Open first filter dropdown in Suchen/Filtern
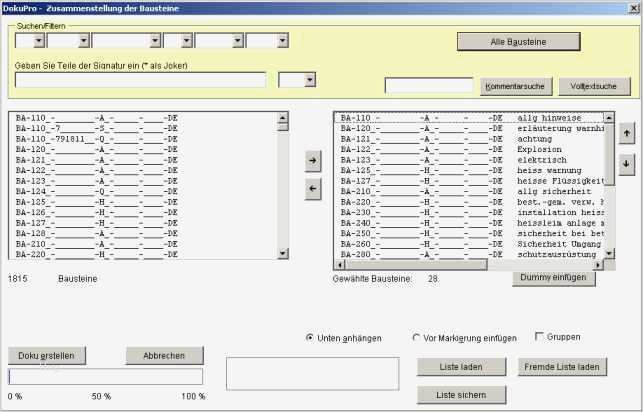 click(39, 41)
